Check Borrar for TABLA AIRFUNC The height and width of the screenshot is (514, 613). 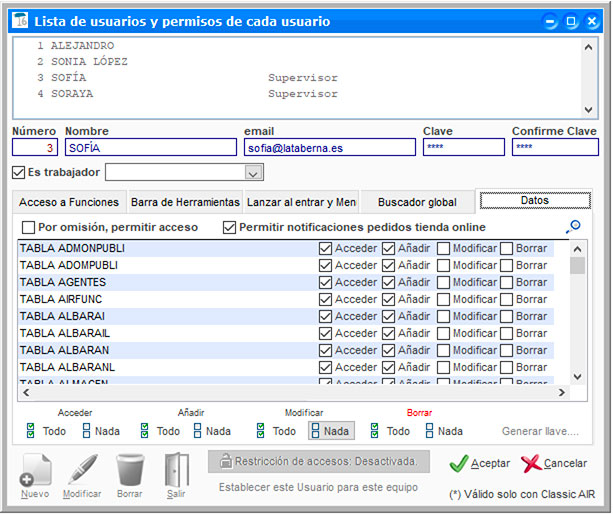pyautogui.click(x=507, y=299)
